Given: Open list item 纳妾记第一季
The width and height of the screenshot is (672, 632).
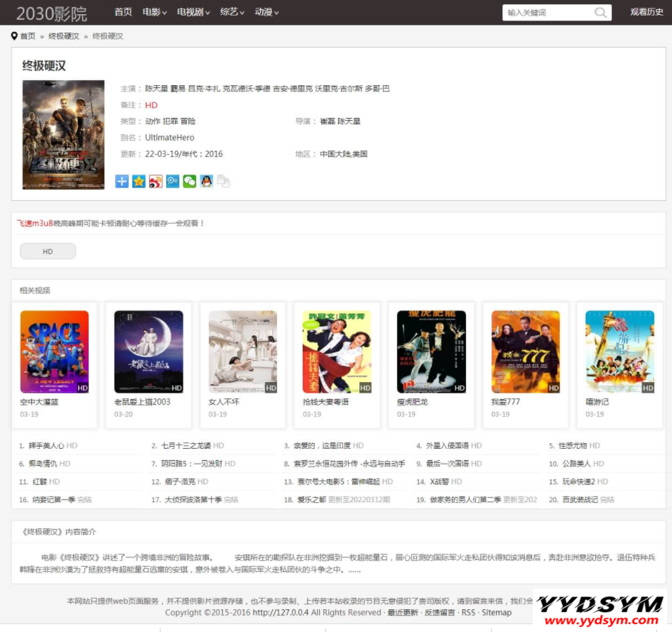Looking at the screenshot, I should (53, 500).
